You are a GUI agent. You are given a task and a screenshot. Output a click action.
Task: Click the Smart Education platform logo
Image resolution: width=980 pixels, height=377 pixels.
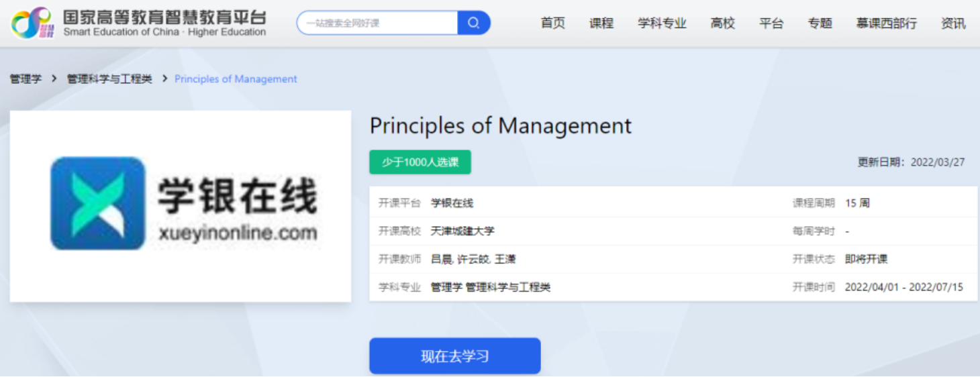138,23
